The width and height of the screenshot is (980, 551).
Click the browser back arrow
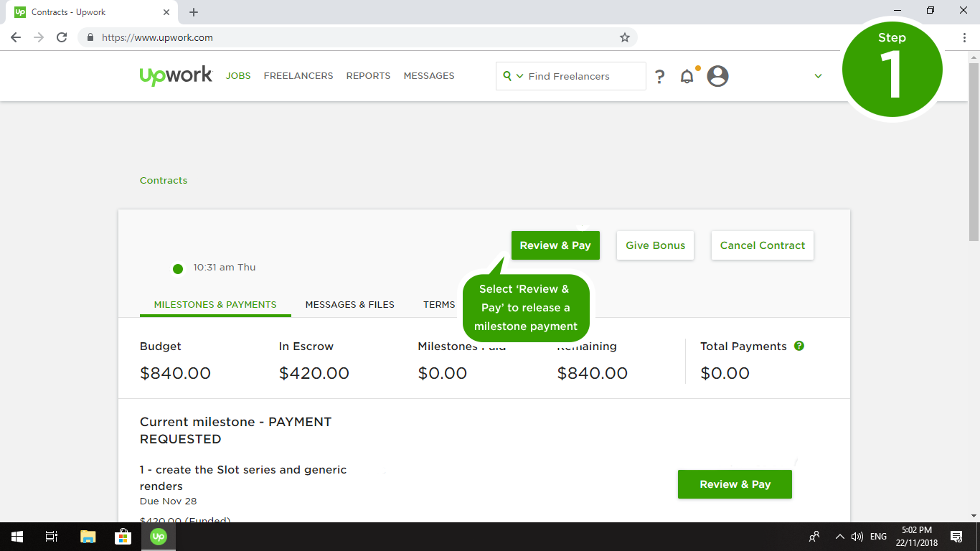[16, 37]
